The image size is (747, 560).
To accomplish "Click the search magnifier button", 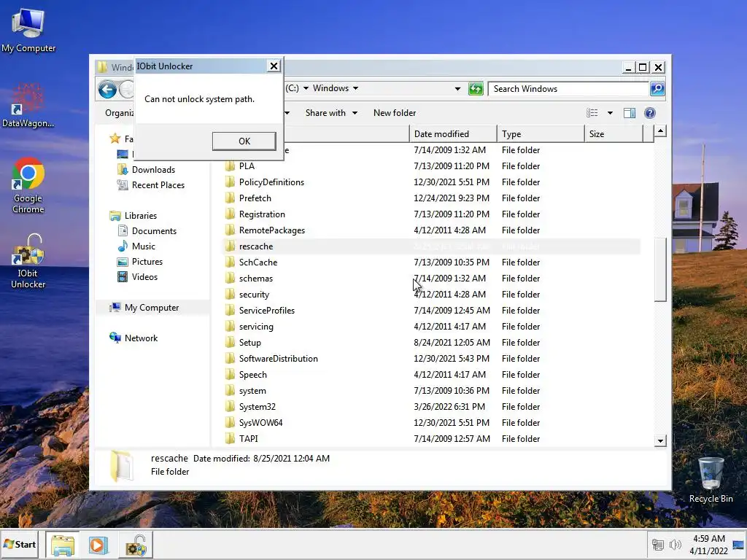I will tap(657, 88).
